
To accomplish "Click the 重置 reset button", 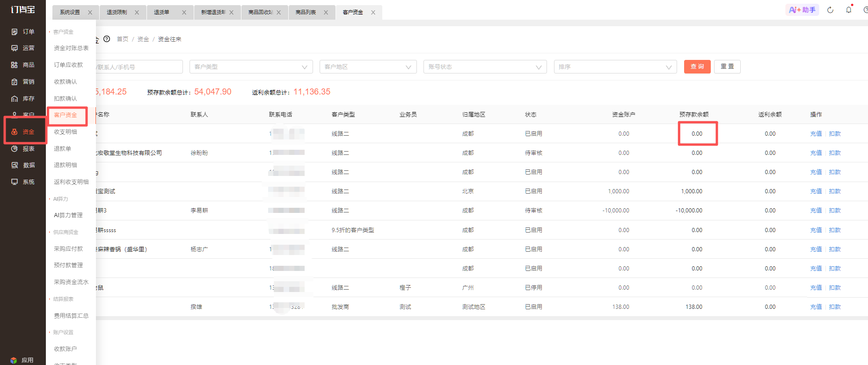I will (727, 66).
